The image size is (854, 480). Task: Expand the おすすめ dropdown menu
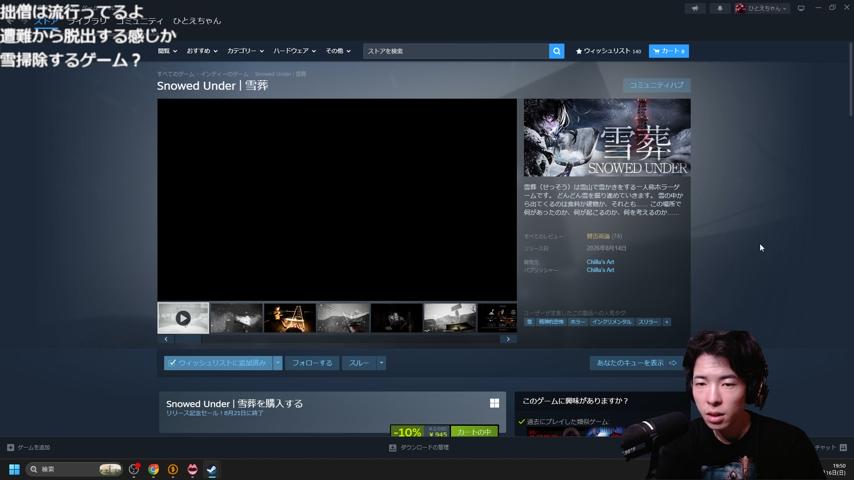[x=202, y=51]
